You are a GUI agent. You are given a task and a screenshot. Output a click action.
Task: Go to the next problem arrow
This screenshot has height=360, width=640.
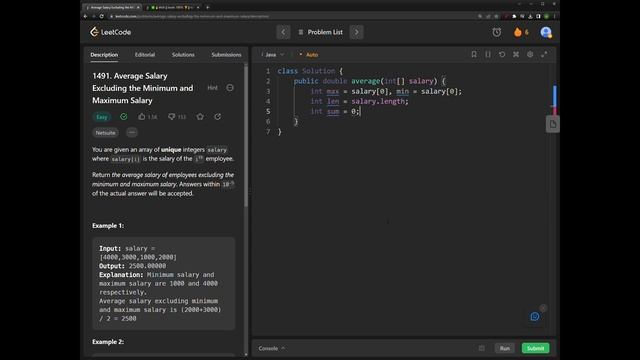356,32
